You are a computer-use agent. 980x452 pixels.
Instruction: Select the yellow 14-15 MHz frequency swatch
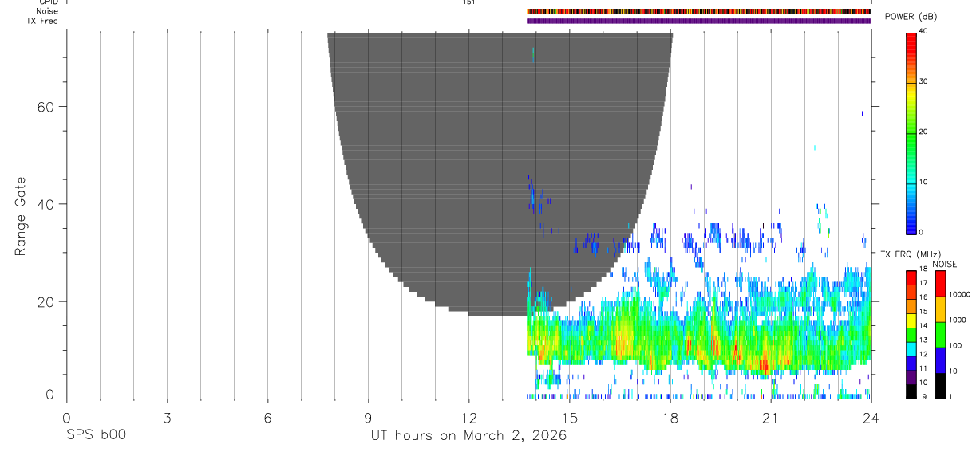click(911, 320)
